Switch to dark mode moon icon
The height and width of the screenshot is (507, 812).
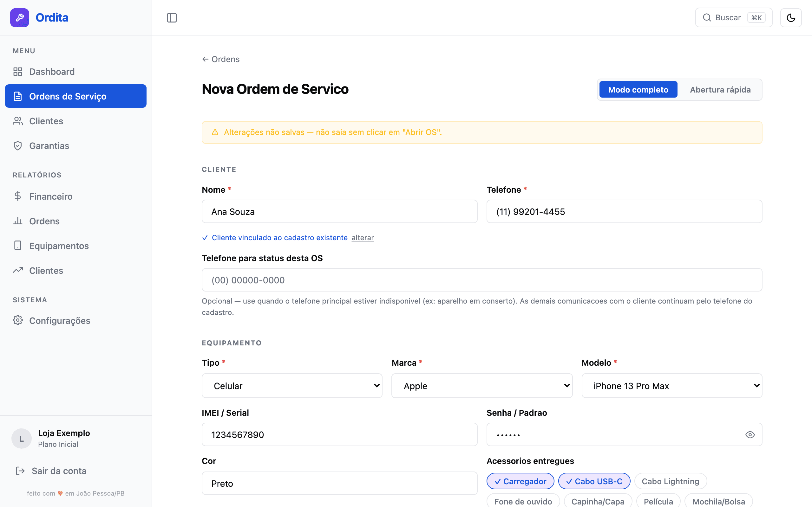pos(790,17)
